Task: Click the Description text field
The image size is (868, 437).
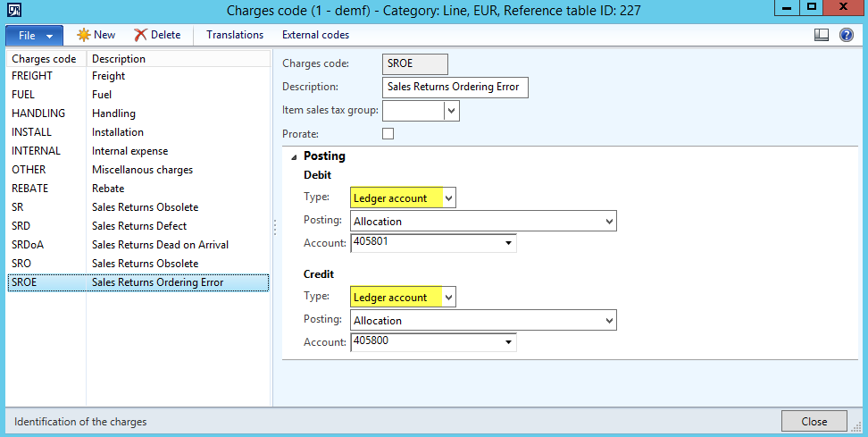Action: pyautogui.click(x=455, y=88)
